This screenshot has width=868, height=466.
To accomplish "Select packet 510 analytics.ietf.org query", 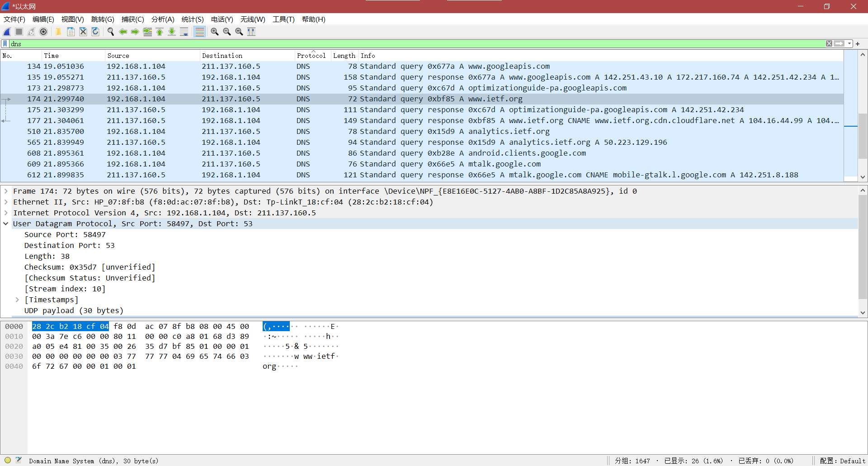I will pos(422,132).
